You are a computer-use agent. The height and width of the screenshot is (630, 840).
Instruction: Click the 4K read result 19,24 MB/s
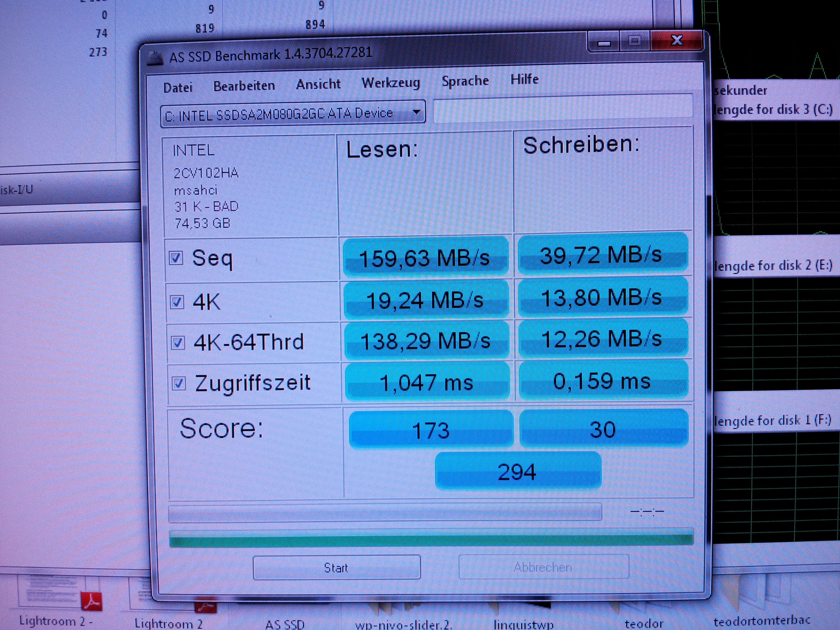(x=426, y=300)
